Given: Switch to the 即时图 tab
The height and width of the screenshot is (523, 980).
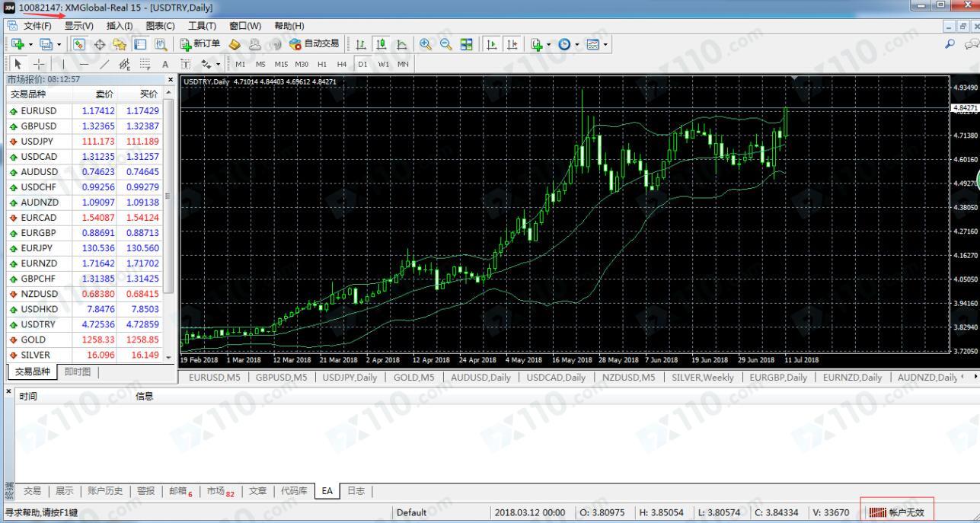Looking at the screenshot, I should 78,372.
